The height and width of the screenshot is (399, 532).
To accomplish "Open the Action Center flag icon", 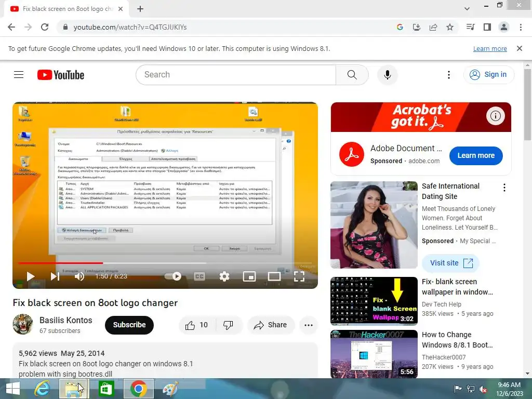I will (458, 389).
